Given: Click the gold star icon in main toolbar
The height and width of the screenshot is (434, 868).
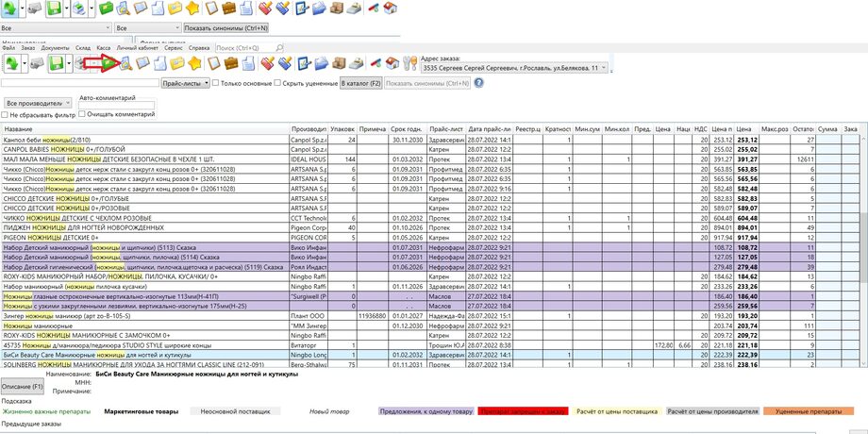Looking at the screenshot, I should point(193,63).
